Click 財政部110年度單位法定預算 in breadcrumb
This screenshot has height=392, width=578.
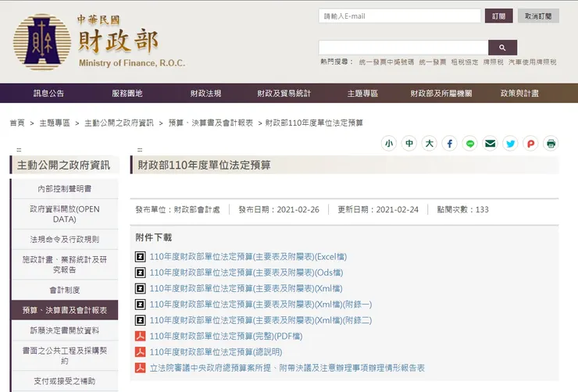click(x=314, y=123)
